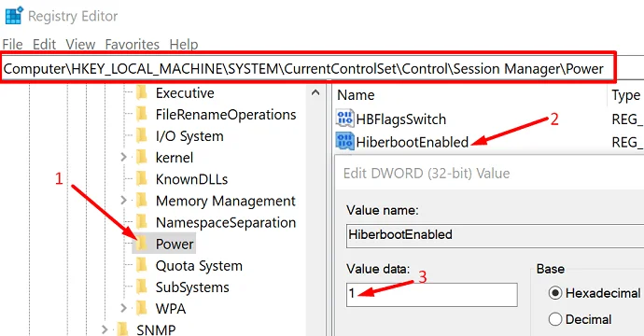644x336 pixels.
Task: Select the Decimal base radio button
Action: 555,319
